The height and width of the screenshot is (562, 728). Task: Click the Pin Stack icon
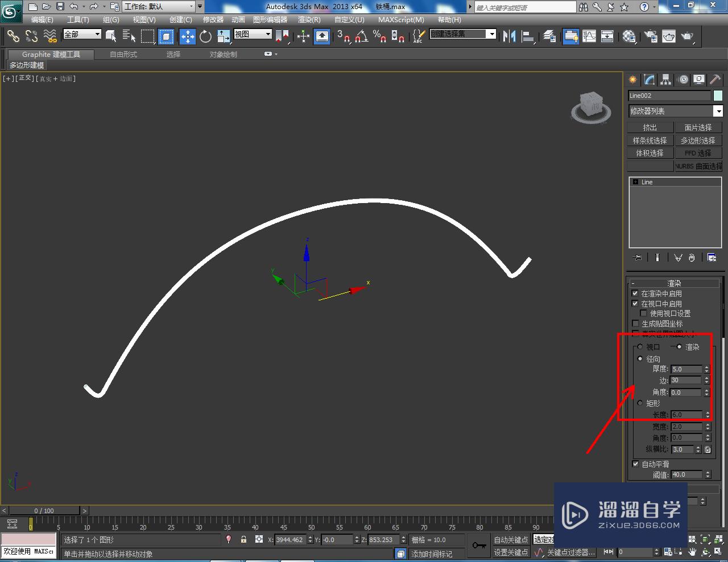pos(638,258)
